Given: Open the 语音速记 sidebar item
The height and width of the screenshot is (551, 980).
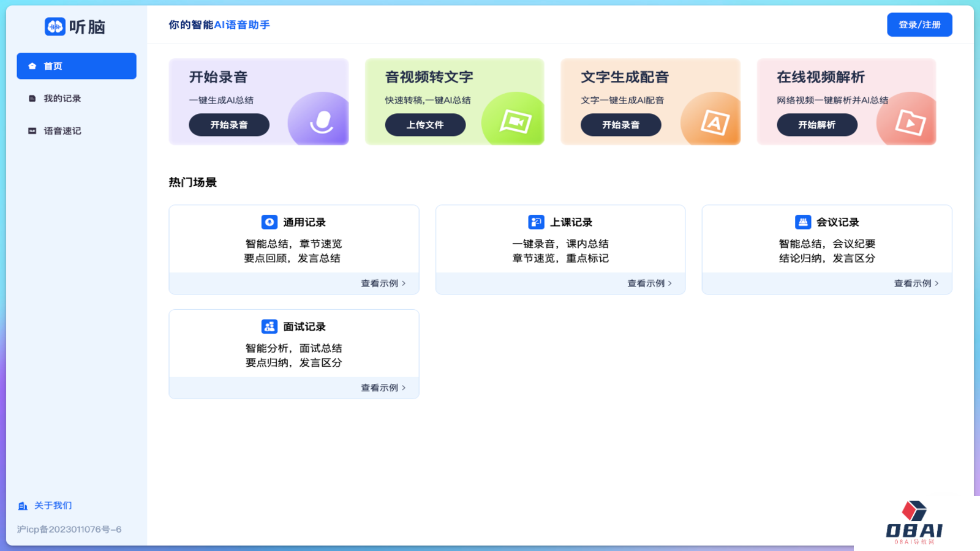Looking at the screenshot, I should pos(61,130).
